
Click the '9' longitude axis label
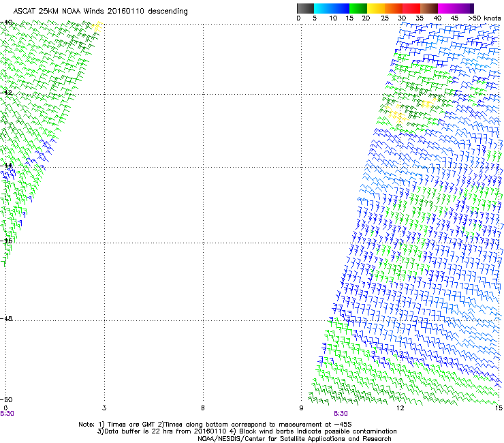(301, 408)
